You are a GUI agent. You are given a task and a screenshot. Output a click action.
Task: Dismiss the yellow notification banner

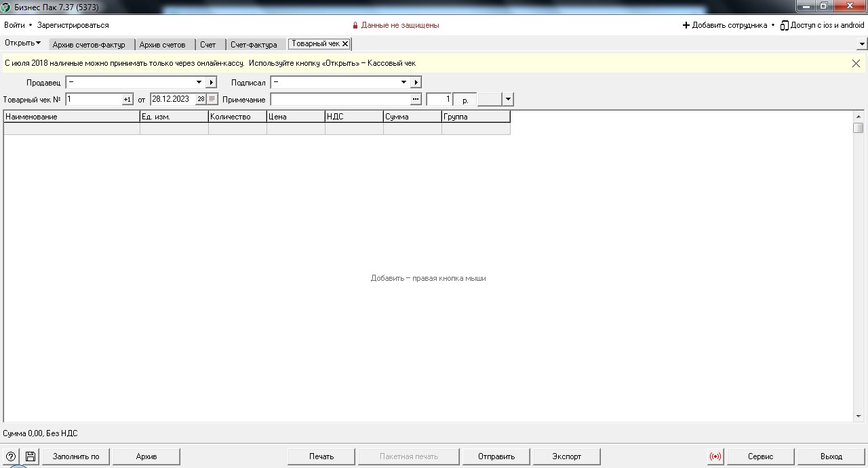(856, 63)
